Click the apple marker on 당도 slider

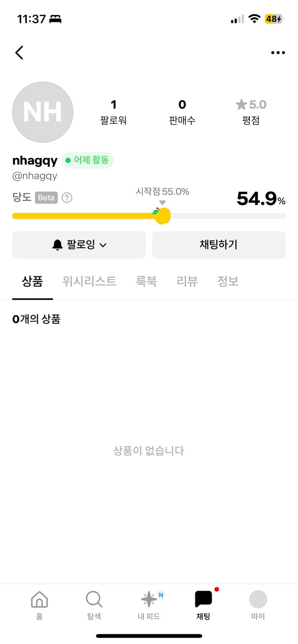pos(162,216)
